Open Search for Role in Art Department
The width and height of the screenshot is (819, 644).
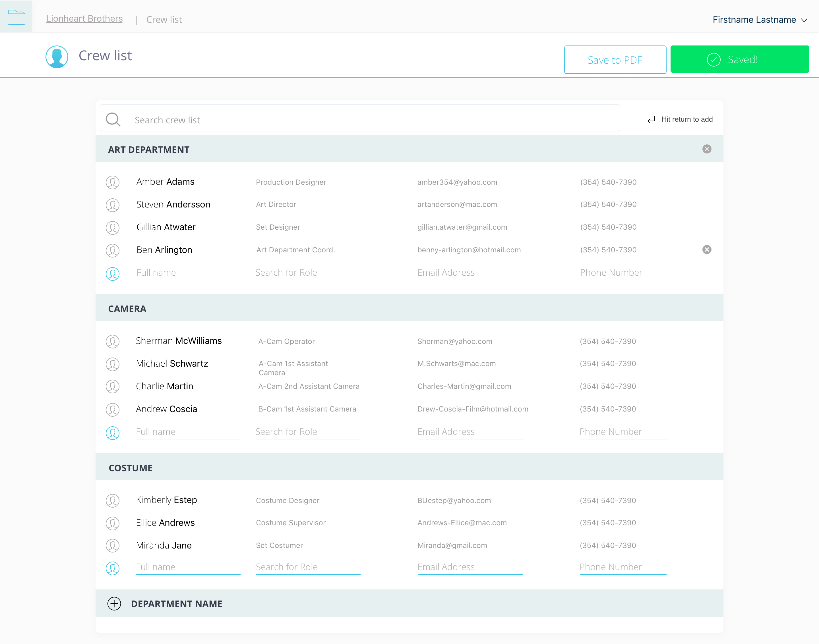click(307, 273)
